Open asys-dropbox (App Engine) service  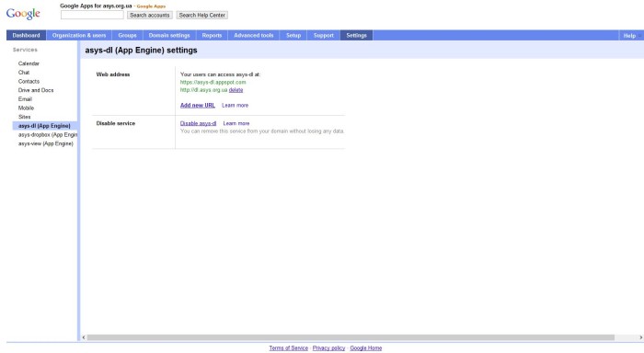[x=48, y=134]
